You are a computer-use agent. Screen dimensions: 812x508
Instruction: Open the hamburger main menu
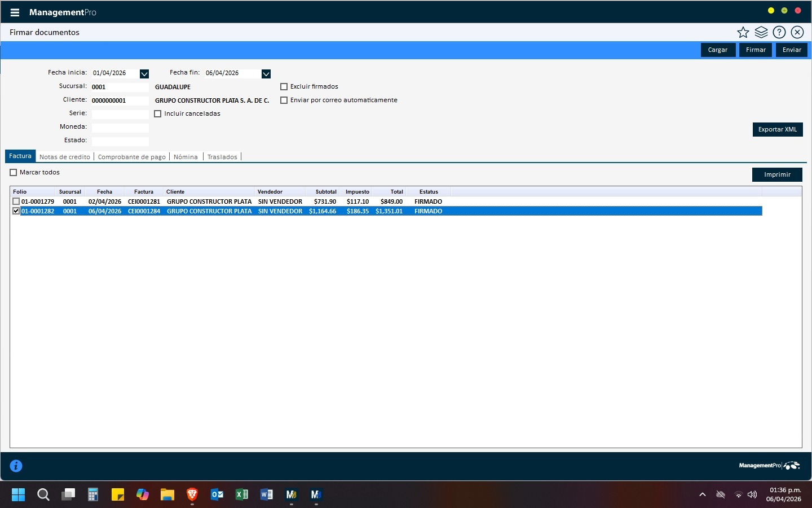pyautogui.click(x=15, y=12)
